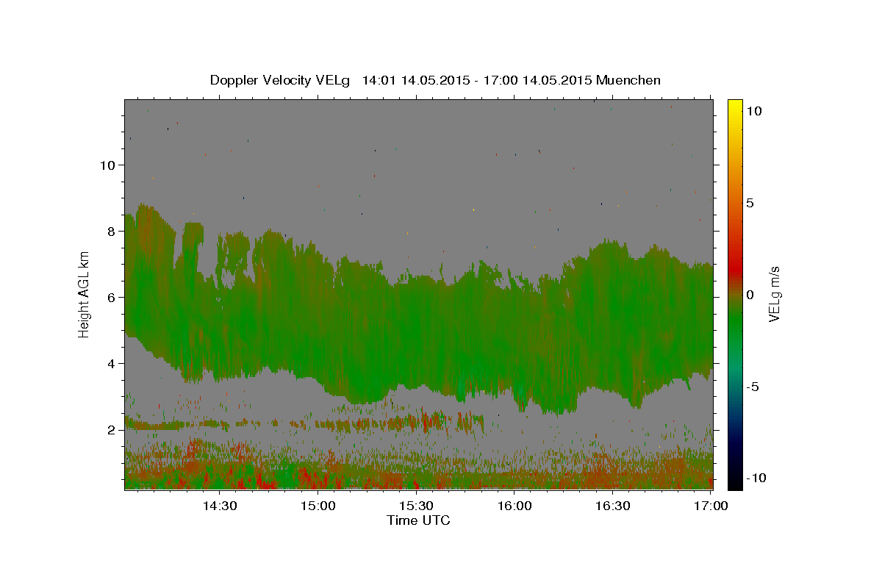
Task: Click the 16:30 time tick label
Action: 613,506
